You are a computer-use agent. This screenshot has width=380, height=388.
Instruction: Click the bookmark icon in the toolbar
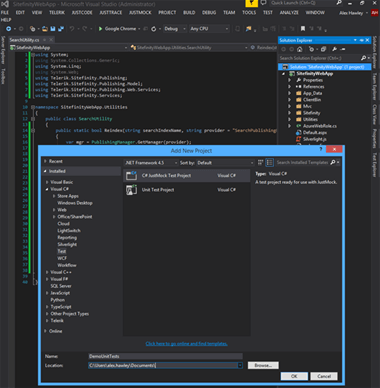coord(303,29)
